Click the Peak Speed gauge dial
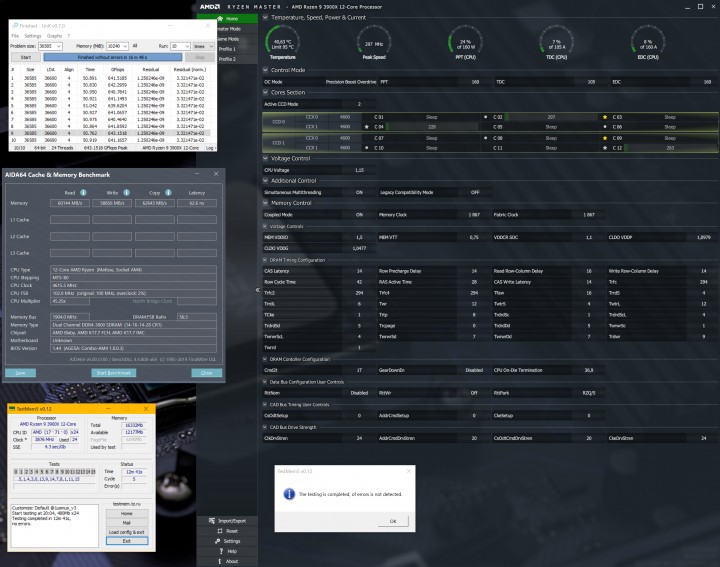Image resolution: width=720 pixels, height=567 pixels. 374,41
